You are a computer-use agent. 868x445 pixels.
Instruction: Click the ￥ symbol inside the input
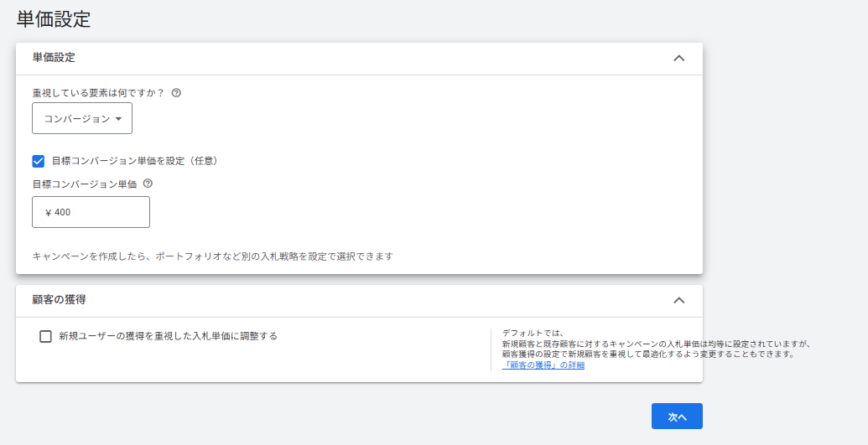[48, 212]
